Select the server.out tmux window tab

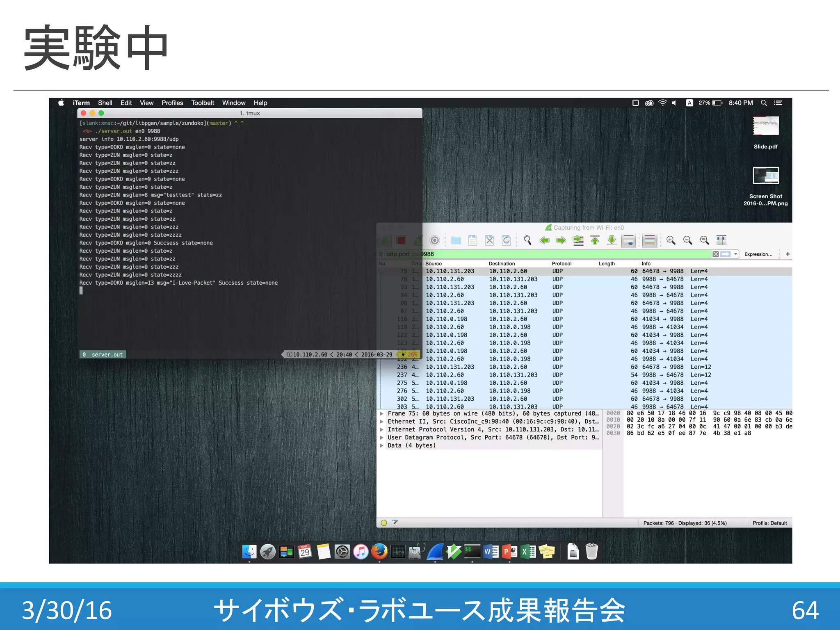point(103,355)
